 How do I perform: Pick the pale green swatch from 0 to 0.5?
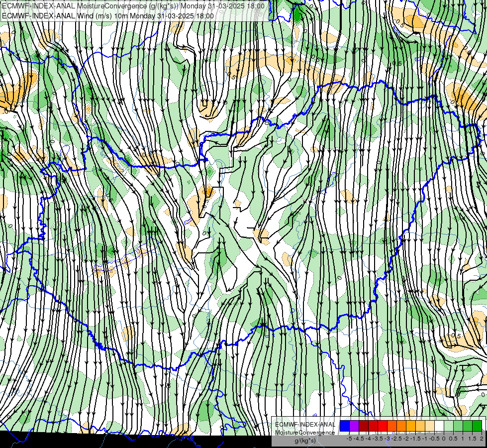click(449, 426)
